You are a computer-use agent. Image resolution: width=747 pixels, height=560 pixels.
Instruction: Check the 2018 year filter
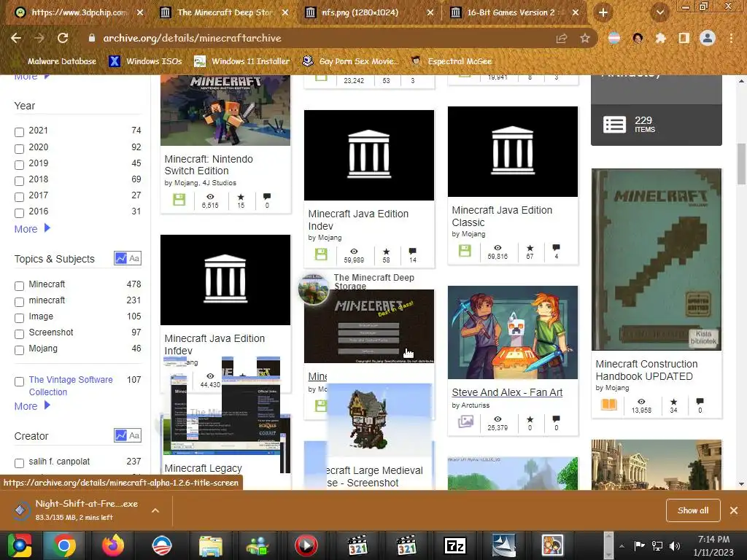click(19, 182)
